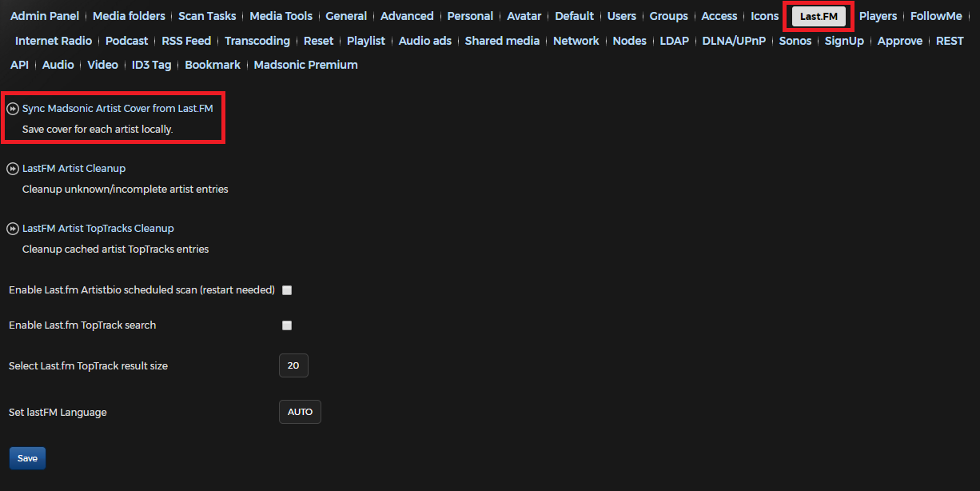
Task: Select the Internet Radio tab
Action: pyautogui.click(x=54, y=41)
